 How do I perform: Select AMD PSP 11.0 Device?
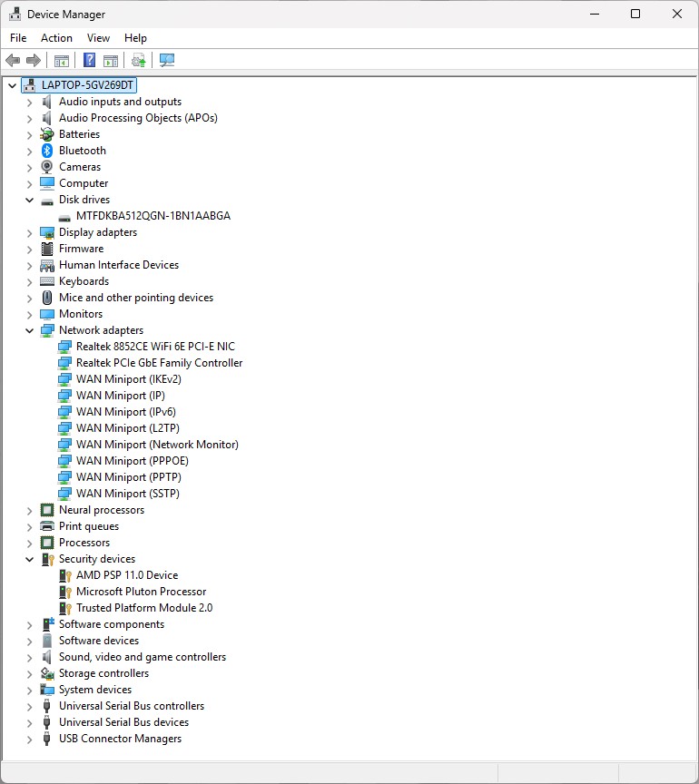click(x=127, y=575)
